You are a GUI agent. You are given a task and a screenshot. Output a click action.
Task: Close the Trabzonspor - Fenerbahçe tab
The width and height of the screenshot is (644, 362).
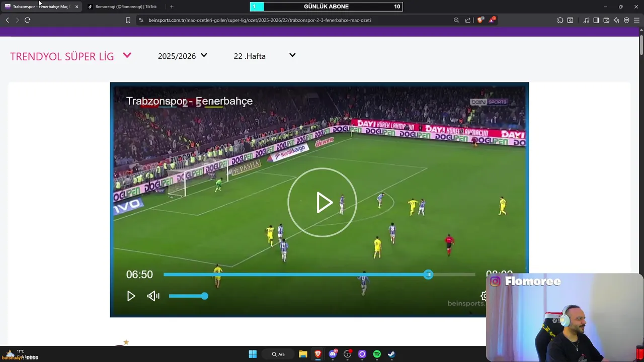pos(76,7)
